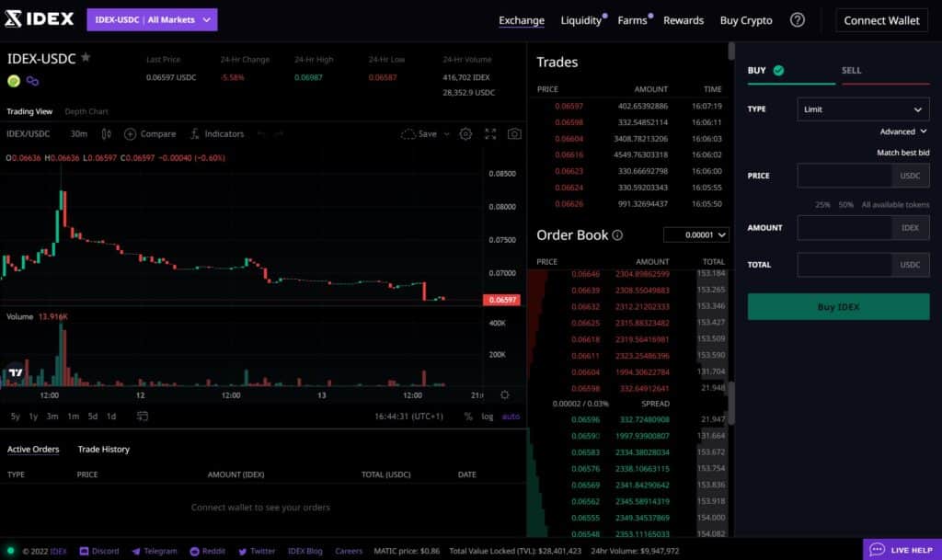Toggle auto scale on chart
The width and height of the screenshot is (942, 560).
[511, 417]
